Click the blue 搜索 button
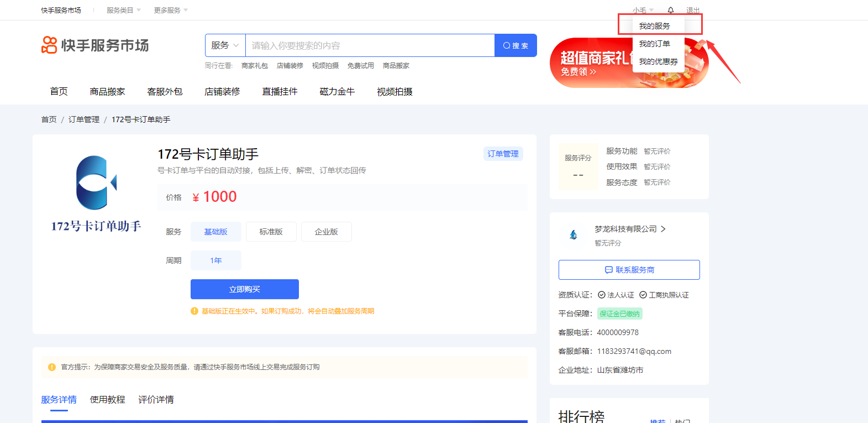 (515, 45)
